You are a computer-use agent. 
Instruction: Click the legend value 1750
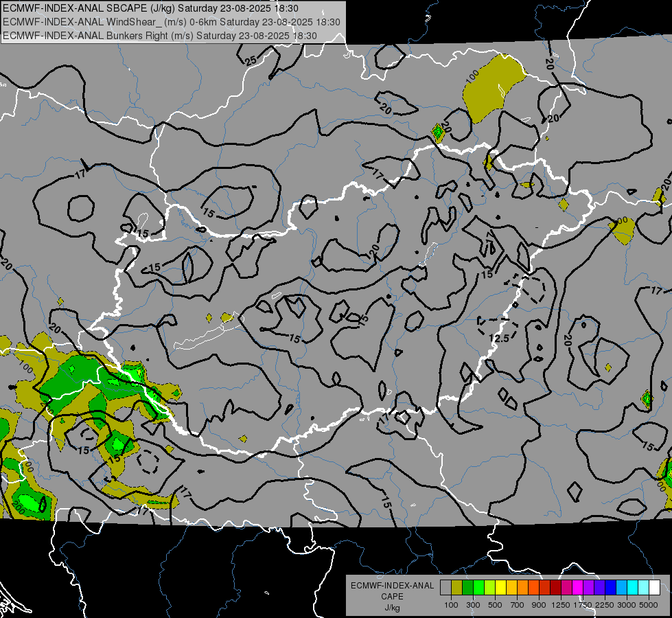[583, 605]
